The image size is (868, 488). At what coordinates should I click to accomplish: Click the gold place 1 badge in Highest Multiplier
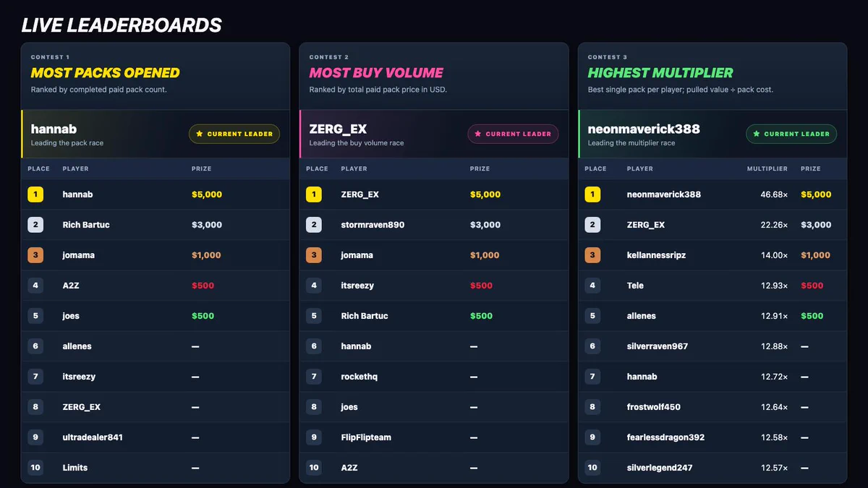coord(592,194)
